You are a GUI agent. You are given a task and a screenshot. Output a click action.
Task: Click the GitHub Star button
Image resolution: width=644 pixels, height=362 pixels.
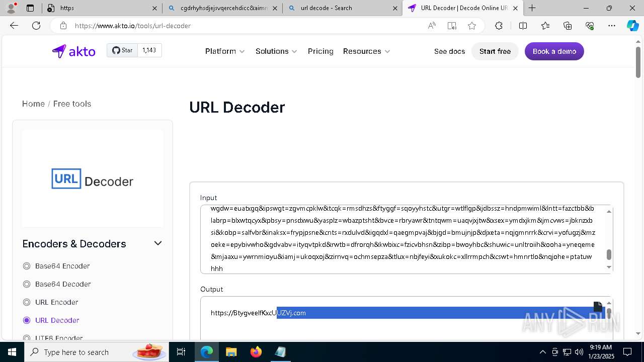pos(122,50)
